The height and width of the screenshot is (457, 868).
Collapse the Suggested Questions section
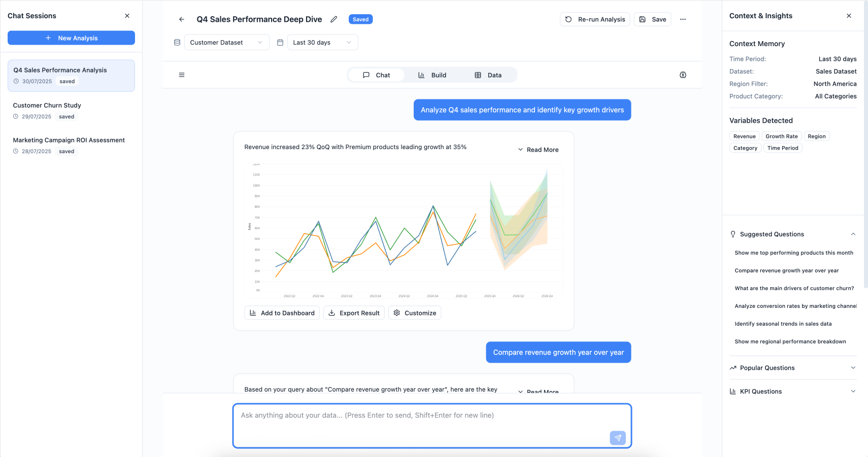(x=853, y=234)
